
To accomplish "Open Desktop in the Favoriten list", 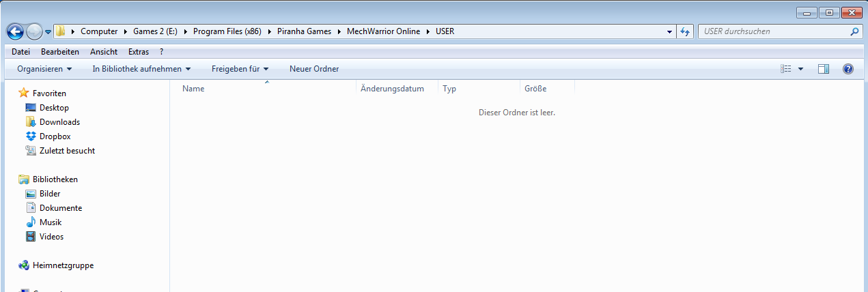I will 54,108.
